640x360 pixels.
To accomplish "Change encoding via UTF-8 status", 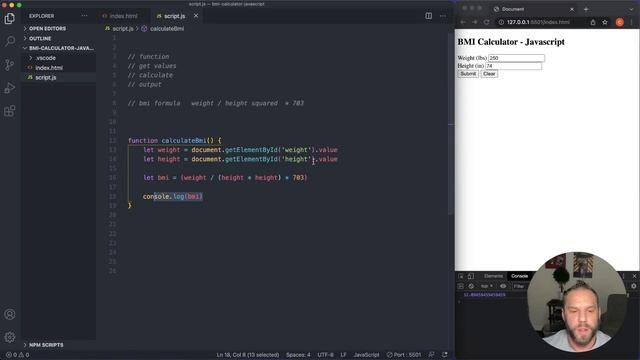I will tap(325, 355).
